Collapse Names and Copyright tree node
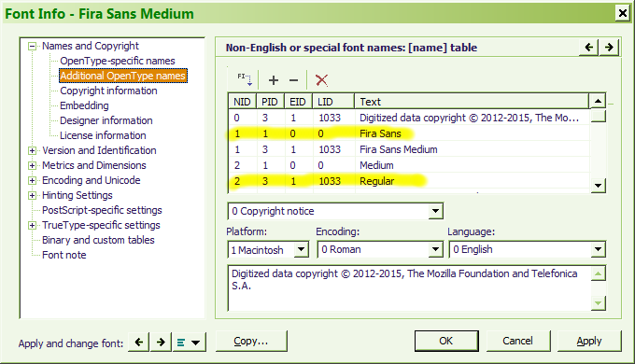The image size is (635, 364). point(32,46)
